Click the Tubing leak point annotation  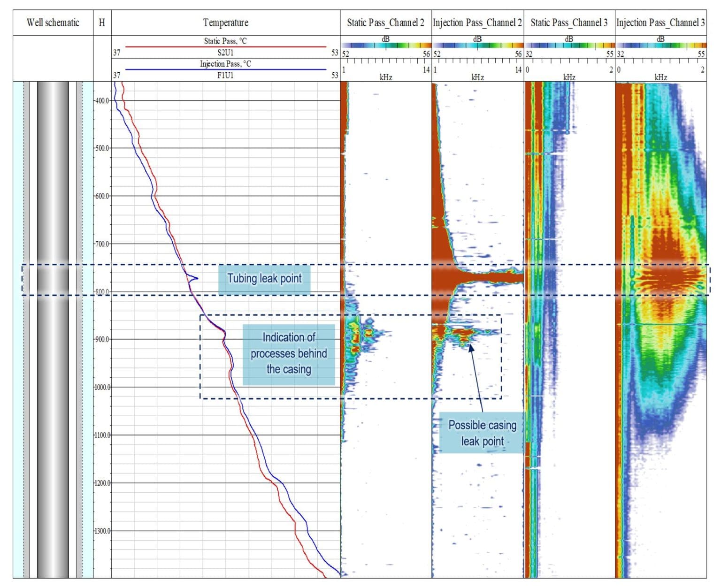(265, 278)
